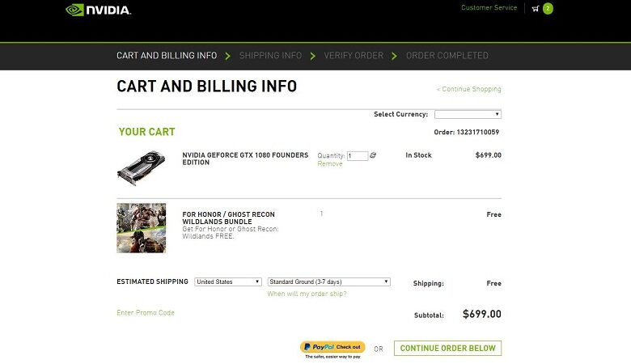Click the Continue Shopping link

click(x=469, y=89)
